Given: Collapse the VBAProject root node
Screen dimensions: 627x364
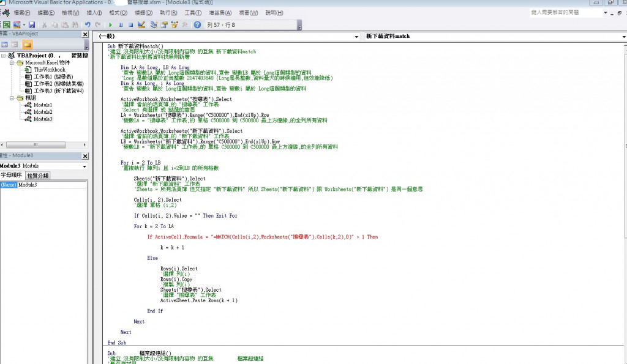Looking at the screenshot, I should [3, 56].
